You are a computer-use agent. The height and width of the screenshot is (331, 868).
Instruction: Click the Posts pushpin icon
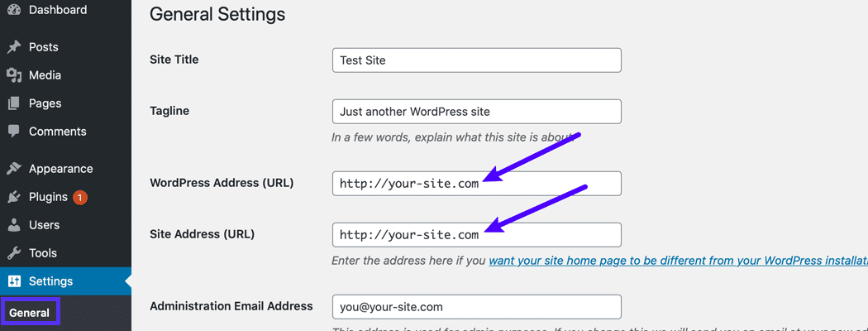13,47
